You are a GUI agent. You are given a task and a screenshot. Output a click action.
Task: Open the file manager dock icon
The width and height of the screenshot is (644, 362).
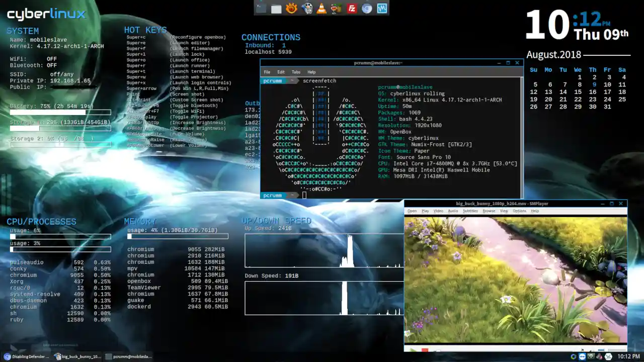(x=276, y=8)
